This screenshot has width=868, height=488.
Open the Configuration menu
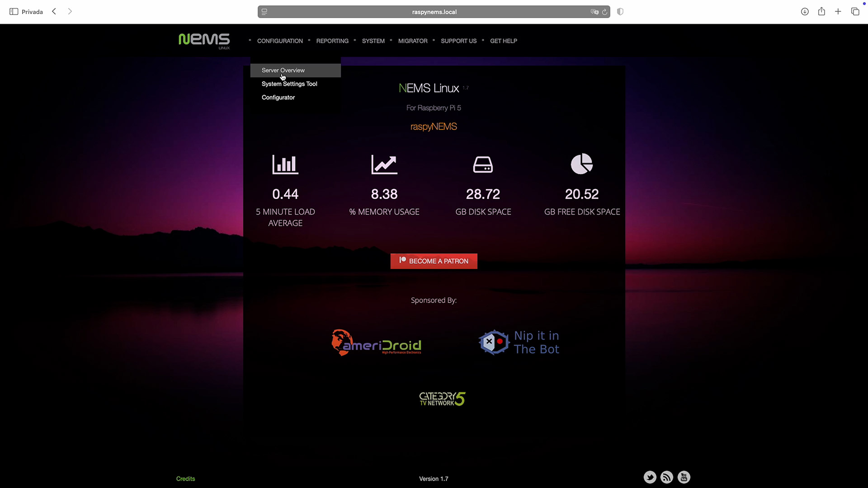pos(280,41)
